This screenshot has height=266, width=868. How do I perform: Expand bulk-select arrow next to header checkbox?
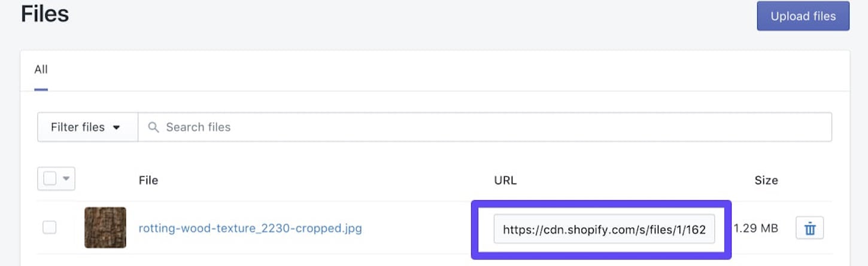[66, 179]
